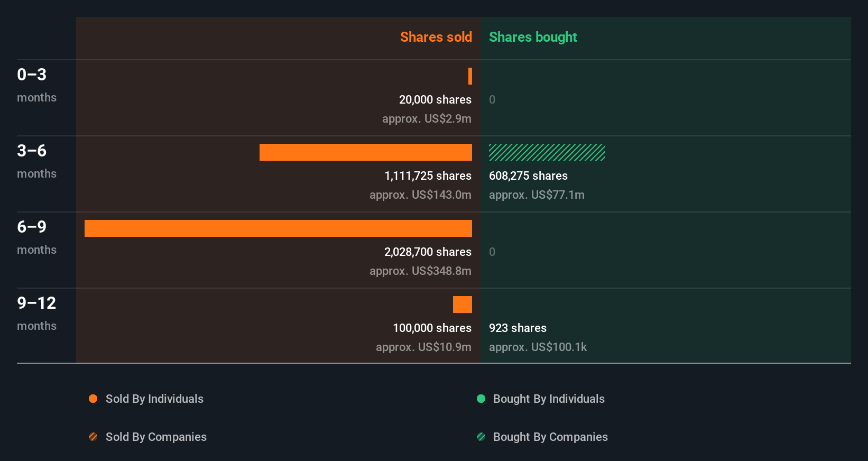Click the 2,028,700 shares value

coord(428,252)
